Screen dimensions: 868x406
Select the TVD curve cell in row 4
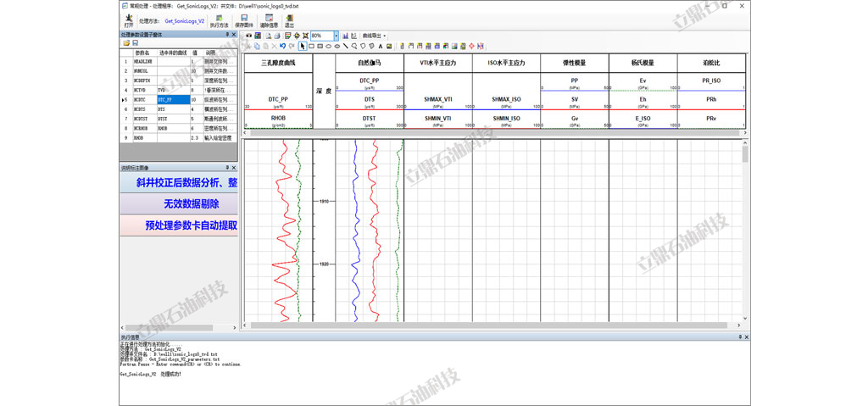pyautogui.click(x=173, y=90)
